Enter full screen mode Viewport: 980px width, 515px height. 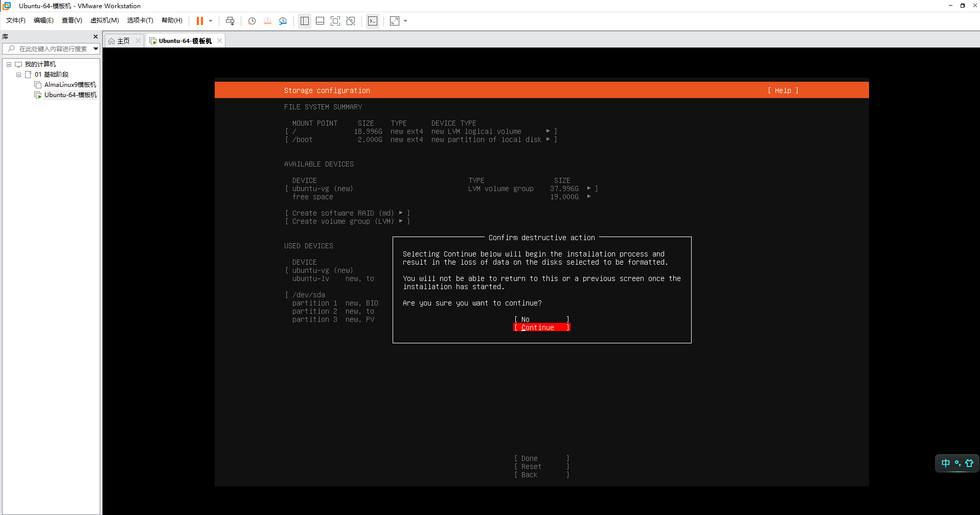click(x=335, y=21)
